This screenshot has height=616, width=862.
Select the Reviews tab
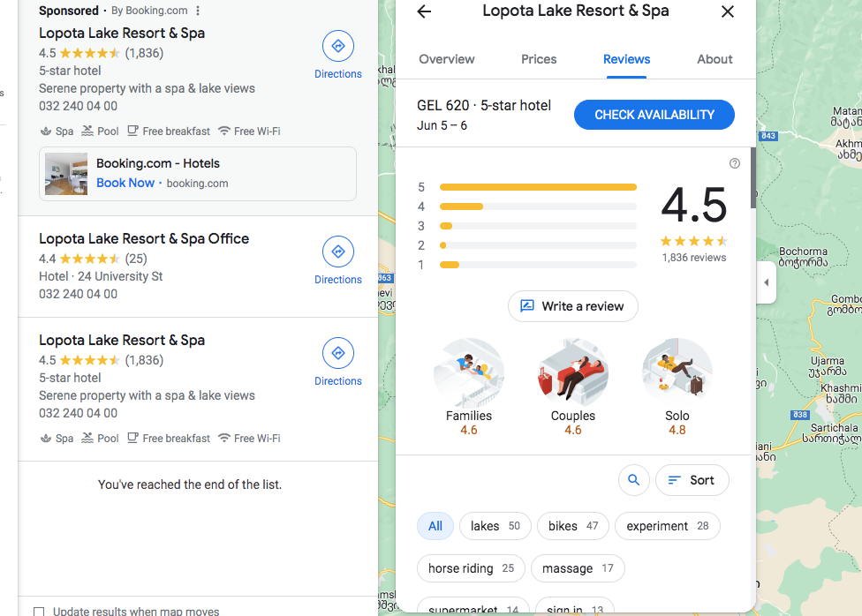(x=627, y=59)
